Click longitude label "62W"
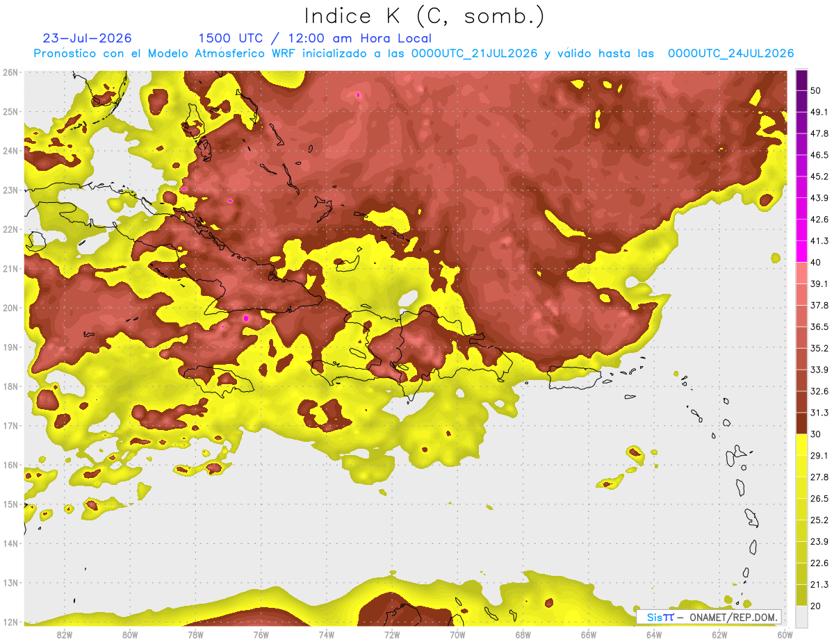Screen dimensions: 834x644 [x=719, y=634]
